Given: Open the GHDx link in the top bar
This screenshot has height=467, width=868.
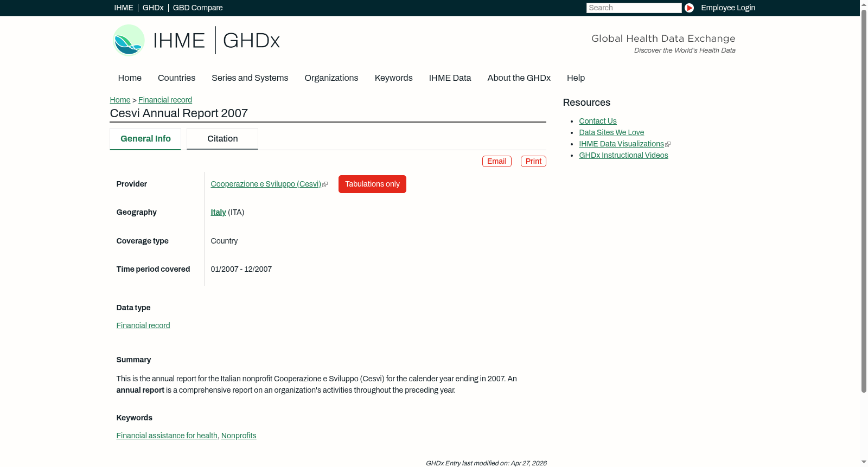Looking at the screenshot, I should click(153, 8).
